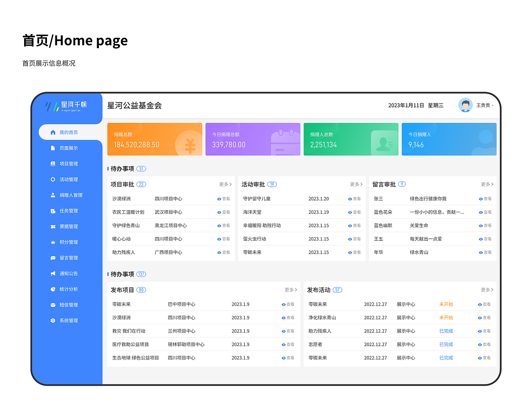The width and height of the screenshot is (532, 404).
Task: Click the 9,146 today donor count
Action: click(416, 145)
